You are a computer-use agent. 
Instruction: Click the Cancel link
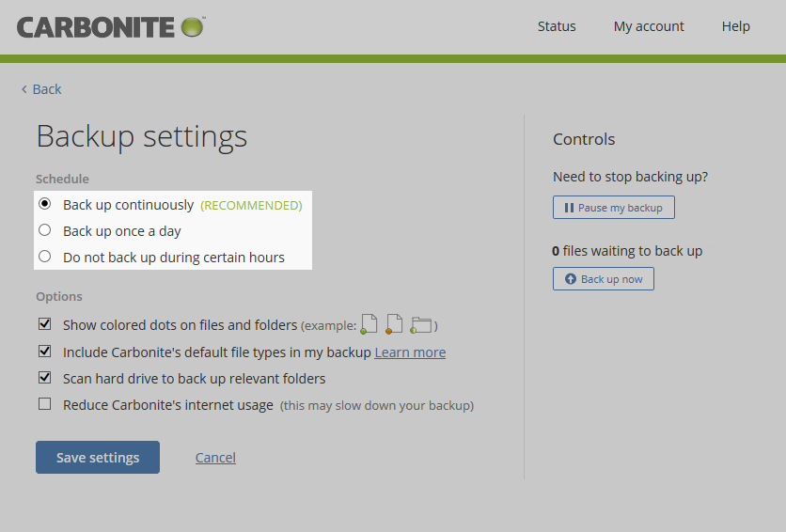(215, 458)
